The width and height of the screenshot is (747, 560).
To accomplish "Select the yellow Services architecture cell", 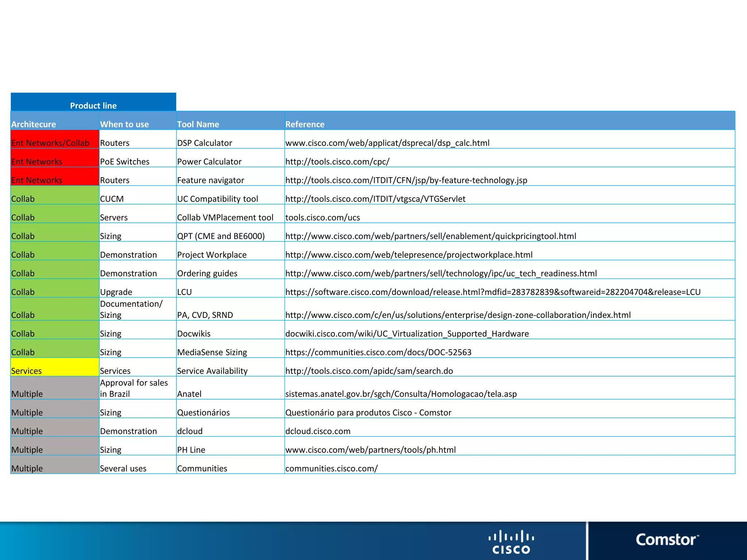I will coord(55,367).
